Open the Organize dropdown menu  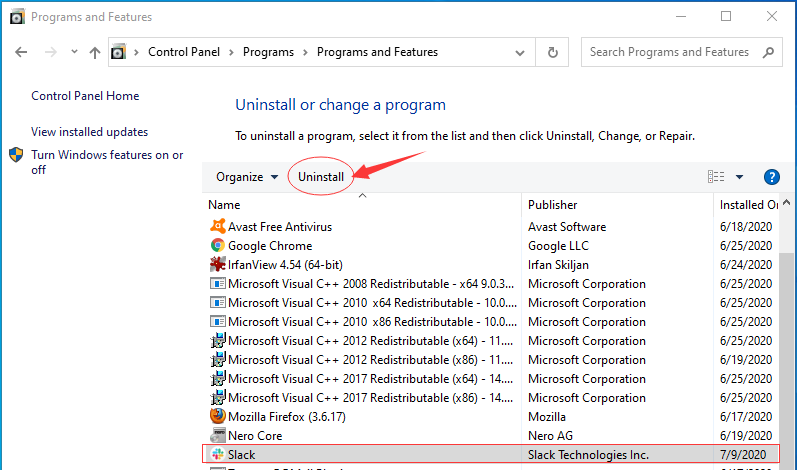point(247,177)
